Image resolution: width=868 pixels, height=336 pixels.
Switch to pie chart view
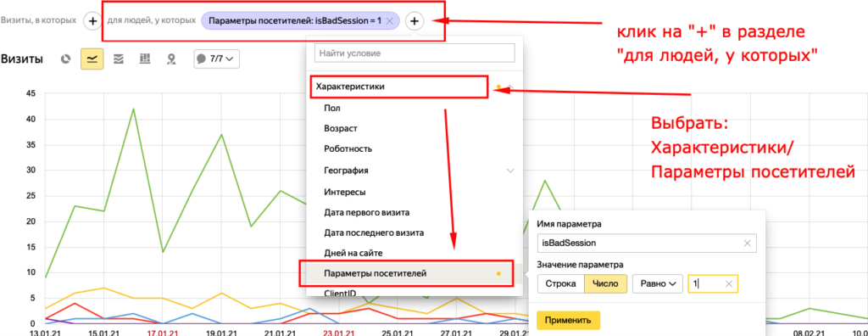click(66, 59)
